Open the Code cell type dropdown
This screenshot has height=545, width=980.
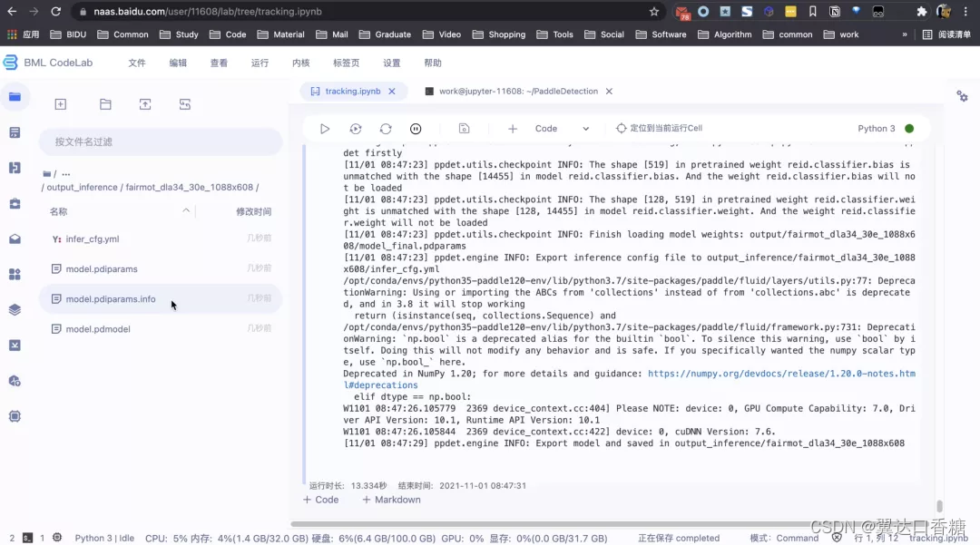point(561,128)
